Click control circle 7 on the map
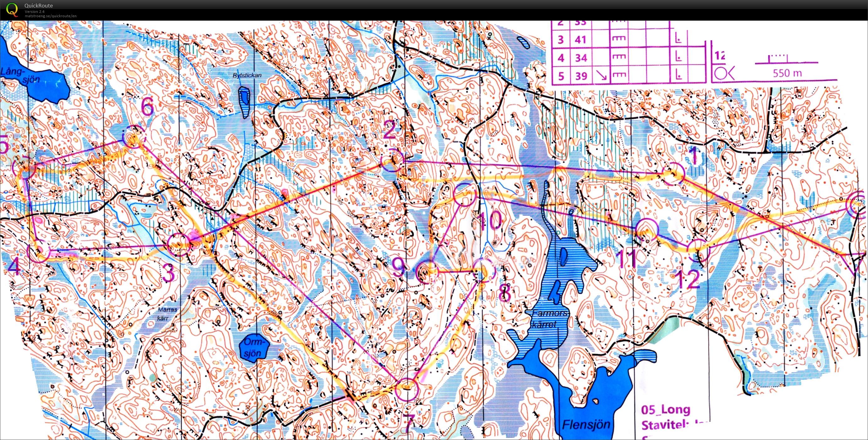The height and width of the screenshot is (440, 868). coord(406,389)
